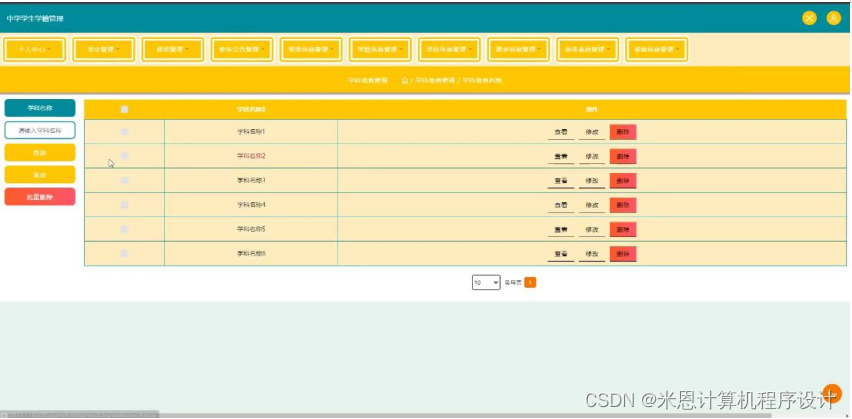Open the page size dropdown showing 10
This screenshot has height=419, width=852.
point(486,283)
